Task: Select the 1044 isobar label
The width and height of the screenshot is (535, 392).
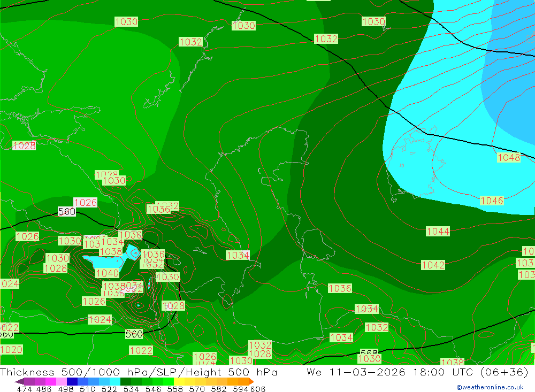Action: click(438, 232)
